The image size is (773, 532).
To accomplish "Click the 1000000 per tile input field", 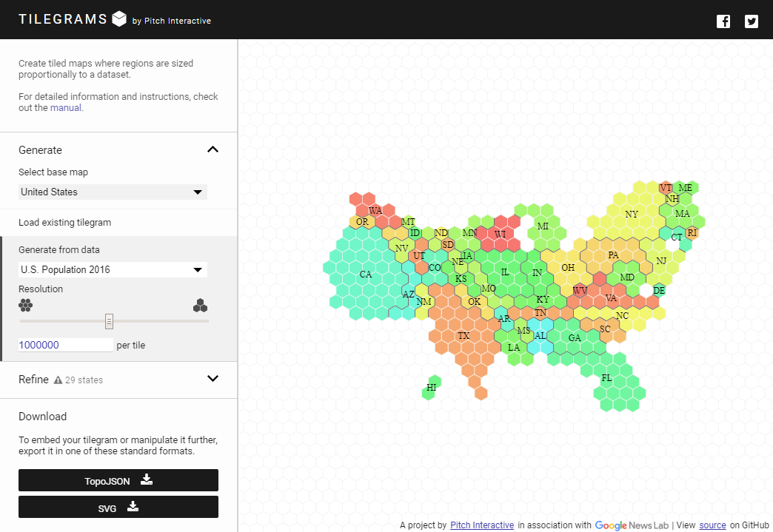I will tap(65, 344).
